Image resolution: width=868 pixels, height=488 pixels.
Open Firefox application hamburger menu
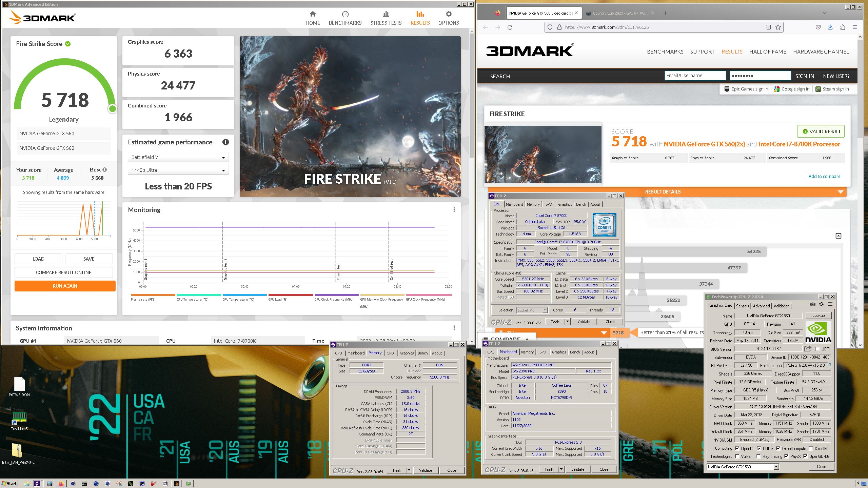tap(855, 27)
